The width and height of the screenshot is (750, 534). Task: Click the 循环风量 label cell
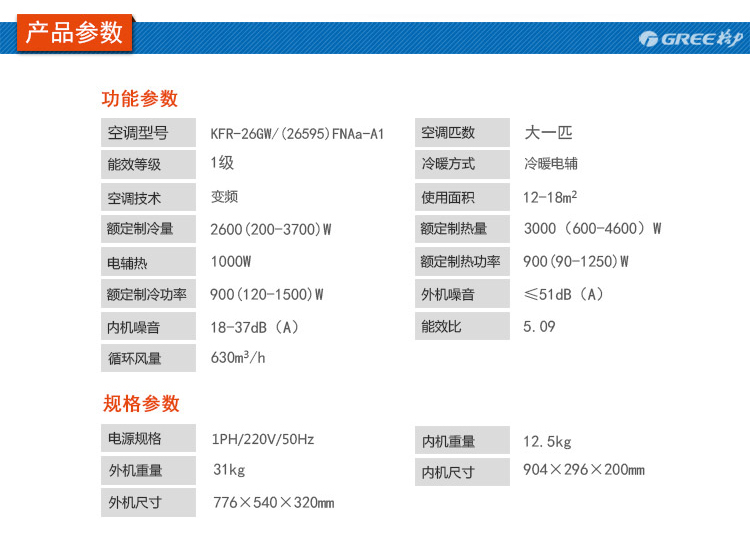coord(148,358)
